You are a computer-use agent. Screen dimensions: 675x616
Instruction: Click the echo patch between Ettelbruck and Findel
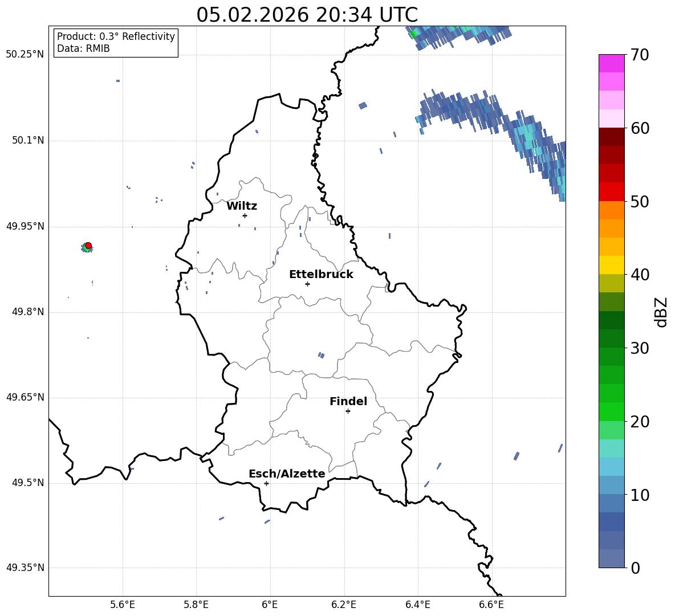(321, 356)
